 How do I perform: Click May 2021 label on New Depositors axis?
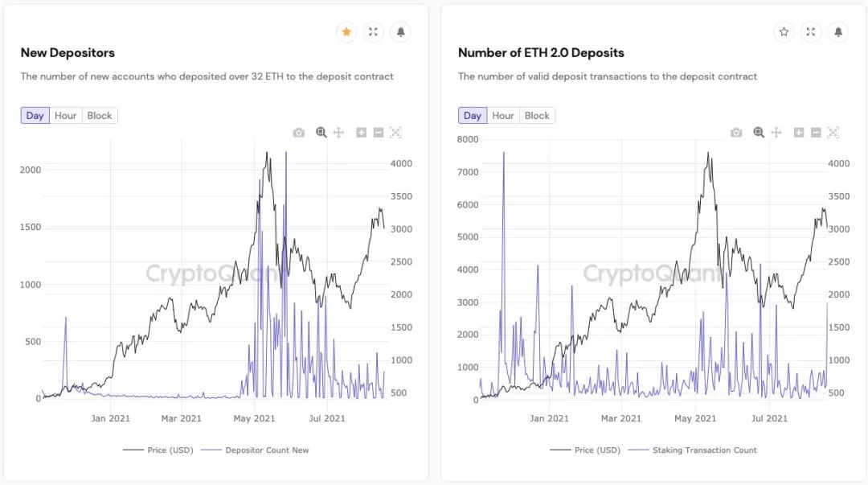coord(254,418)
